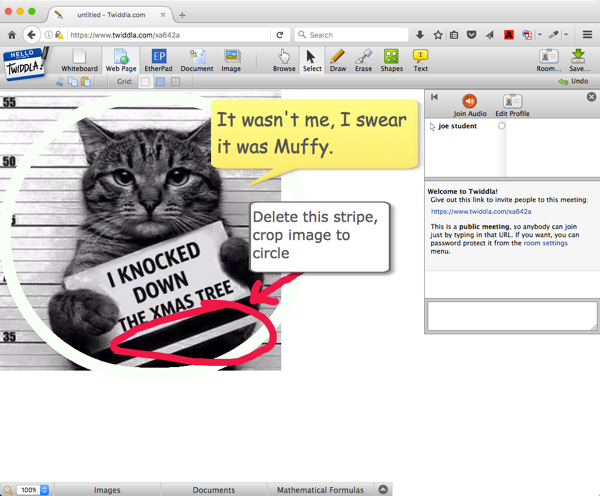Choose the four-square grid option

click(x=175, y=82)
